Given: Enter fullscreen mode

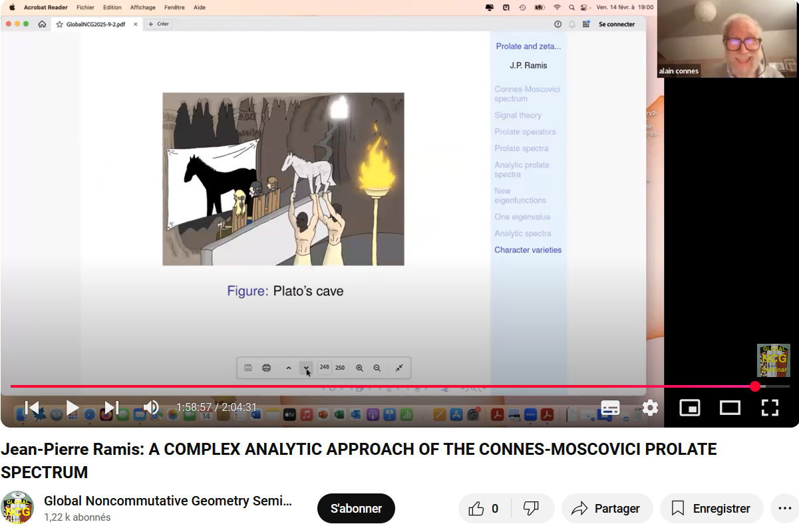Looking at the screenshot, I should coord(770,408).
